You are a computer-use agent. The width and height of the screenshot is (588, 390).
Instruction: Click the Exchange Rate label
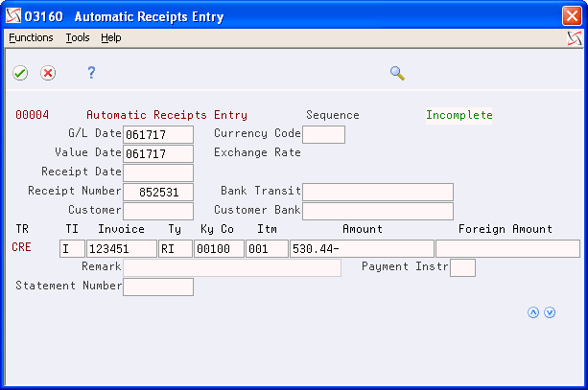click(257, 152)
